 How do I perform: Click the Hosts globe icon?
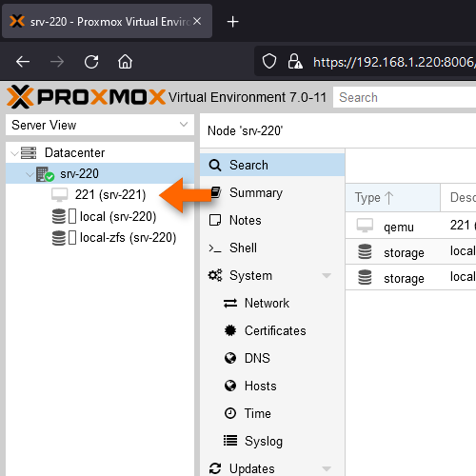tap(230, 386)
